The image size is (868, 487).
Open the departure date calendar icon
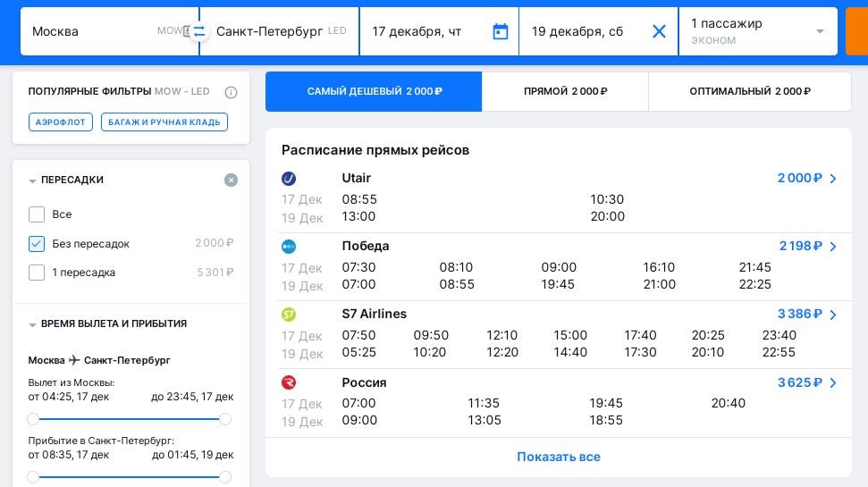point(500,31)
